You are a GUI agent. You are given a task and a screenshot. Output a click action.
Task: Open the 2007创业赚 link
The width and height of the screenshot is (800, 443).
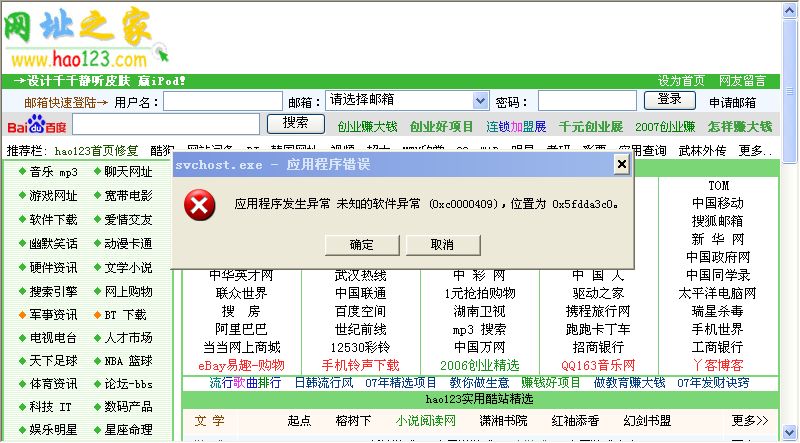(x=665, y=127)
